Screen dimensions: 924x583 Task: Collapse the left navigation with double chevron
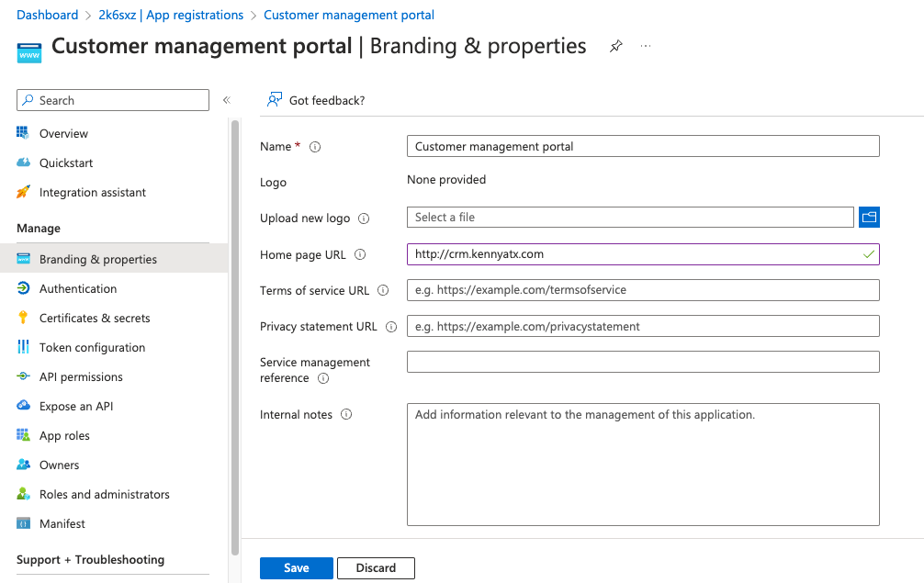[226, 100]
